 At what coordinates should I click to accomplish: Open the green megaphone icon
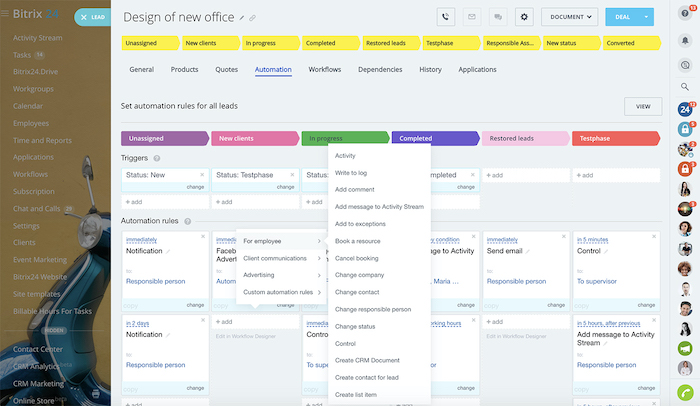[x=685, y=348]
